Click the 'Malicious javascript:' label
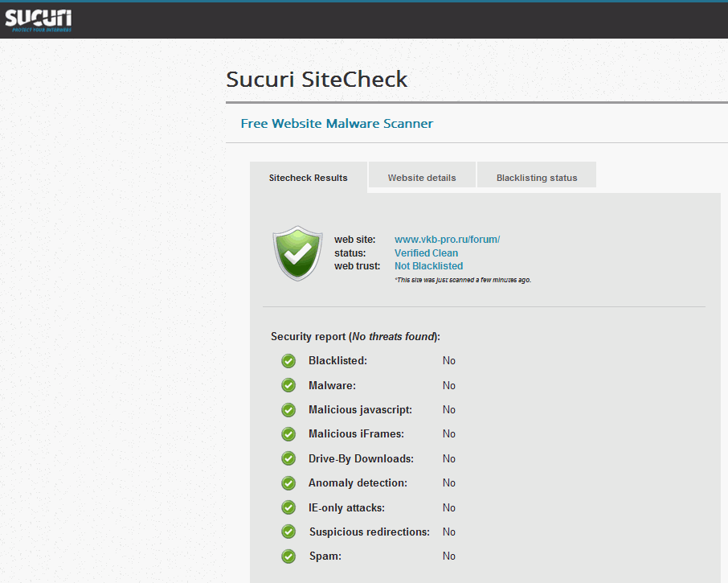The height and width of the screenshot is (583, 728). click(x=360, y=410)
